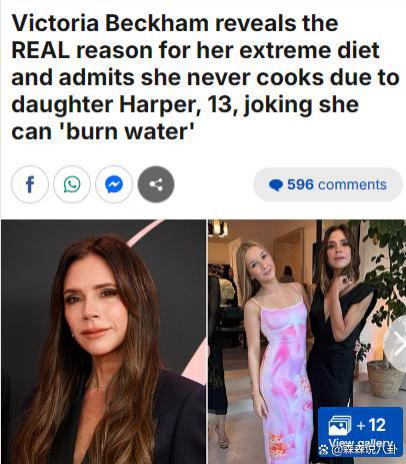Click the blue comment bubble icon
Viewport: 406px width, 464px height.
tap(276, 185)
